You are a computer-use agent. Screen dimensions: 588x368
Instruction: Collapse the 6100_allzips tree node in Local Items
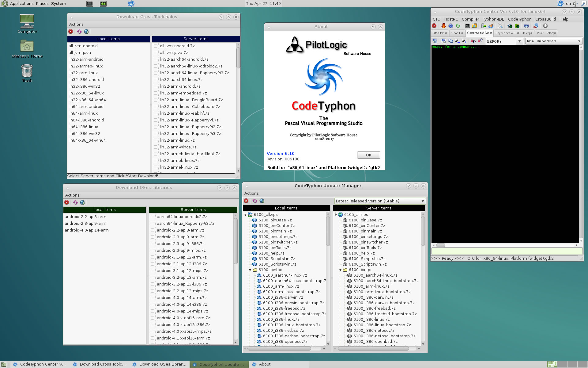[246, 215]
